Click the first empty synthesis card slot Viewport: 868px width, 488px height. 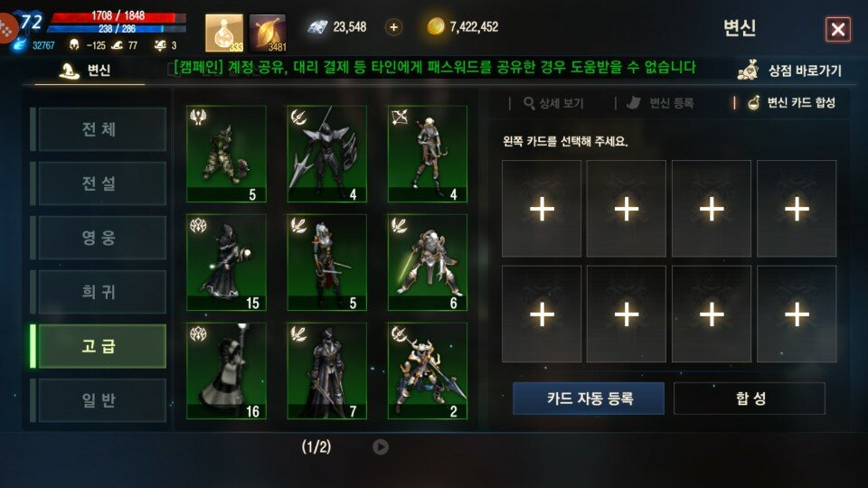[542, 209]
